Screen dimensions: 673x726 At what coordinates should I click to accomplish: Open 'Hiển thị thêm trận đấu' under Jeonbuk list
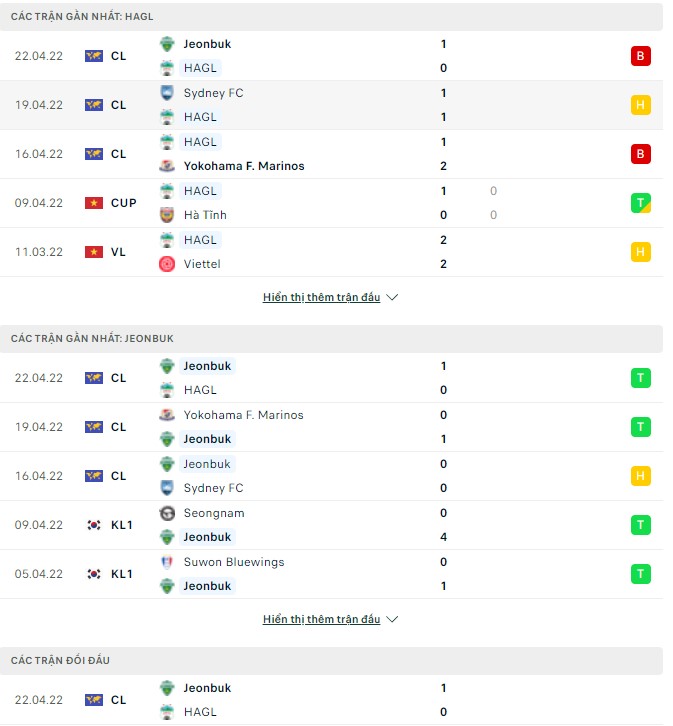pyautogui.click(x=321, y=620)
